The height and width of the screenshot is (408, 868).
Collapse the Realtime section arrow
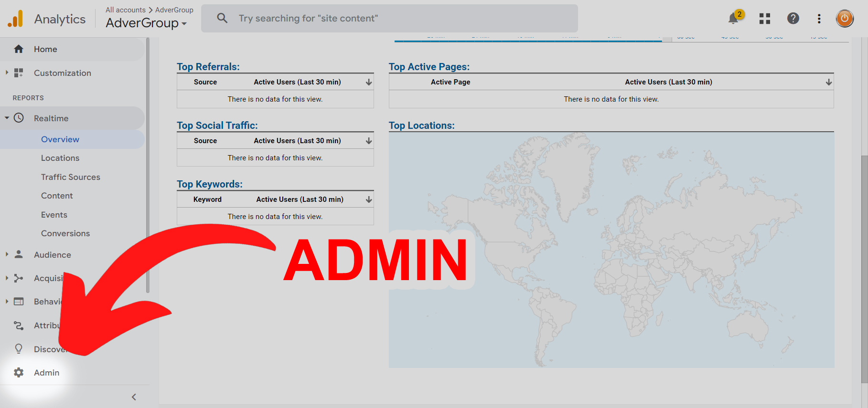tap(7, 118)
